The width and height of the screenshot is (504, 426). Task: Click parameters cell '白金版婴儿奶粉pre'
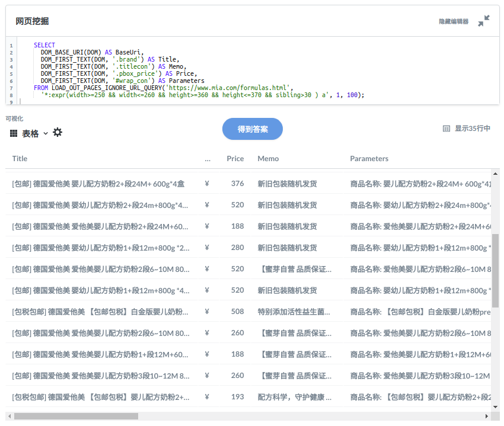point(420,312)
